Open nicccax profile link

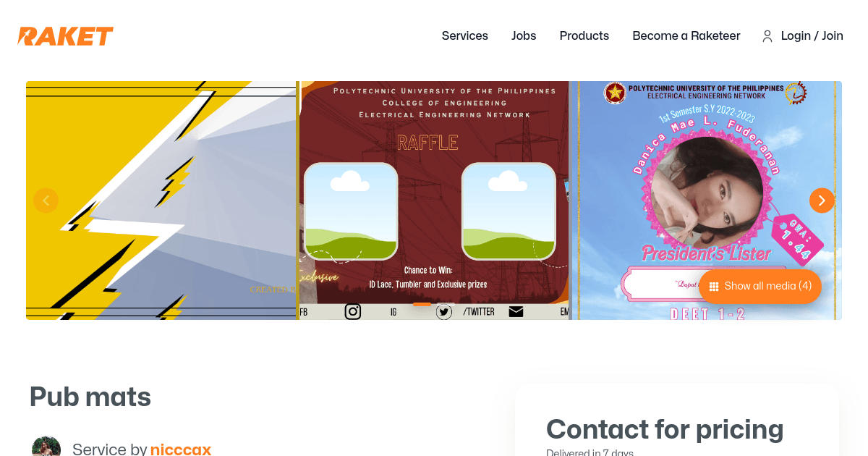(181, 449)
